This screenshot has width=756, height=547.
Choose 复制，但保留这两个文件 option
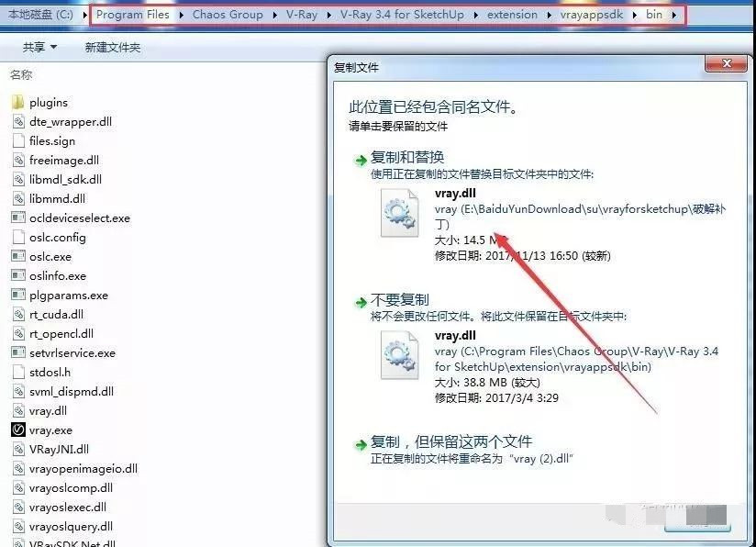pyautogui.click(x=450, y=441)
